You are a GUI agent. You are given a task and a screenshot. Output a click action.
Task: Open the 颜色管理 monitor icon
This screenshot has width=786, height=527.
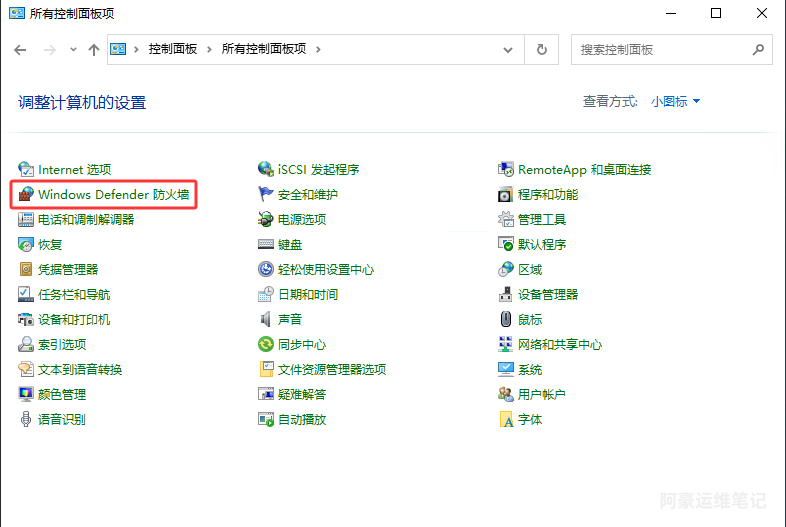pos(26,394)
